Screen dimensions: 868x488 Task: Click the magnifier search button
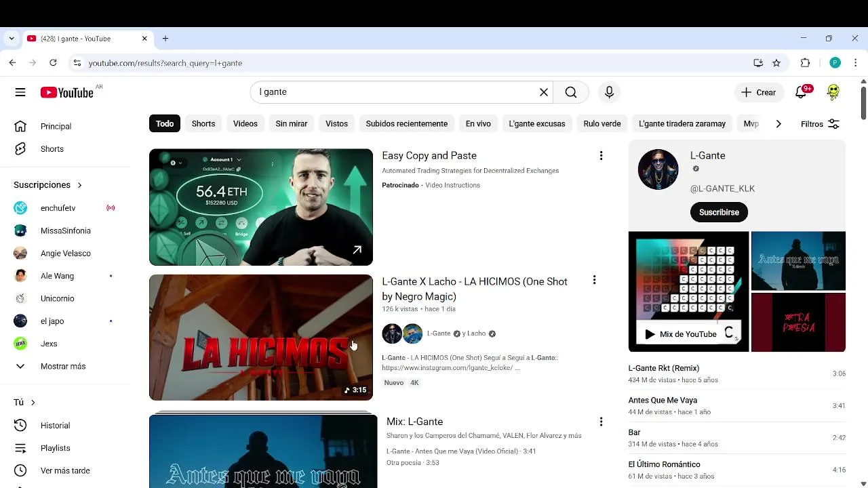click(571, 92)
